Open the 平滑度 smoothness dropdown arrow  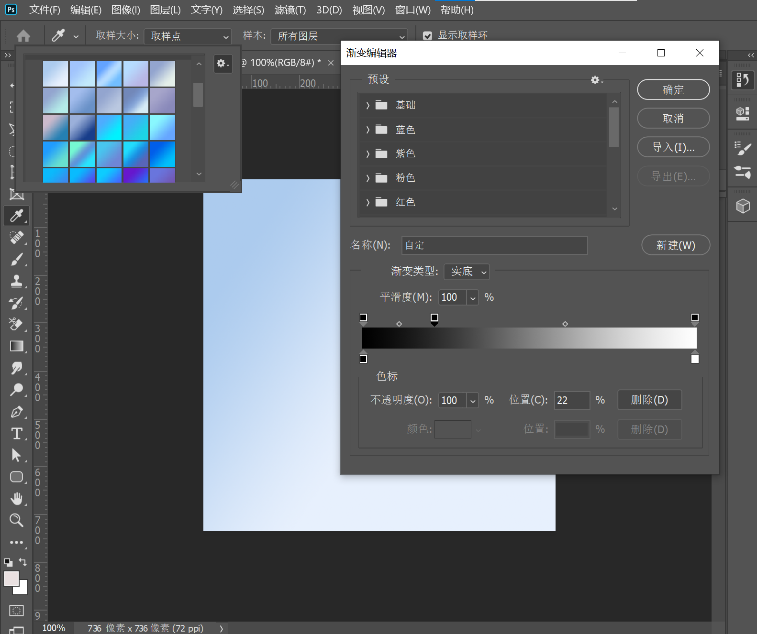(473, 297)
